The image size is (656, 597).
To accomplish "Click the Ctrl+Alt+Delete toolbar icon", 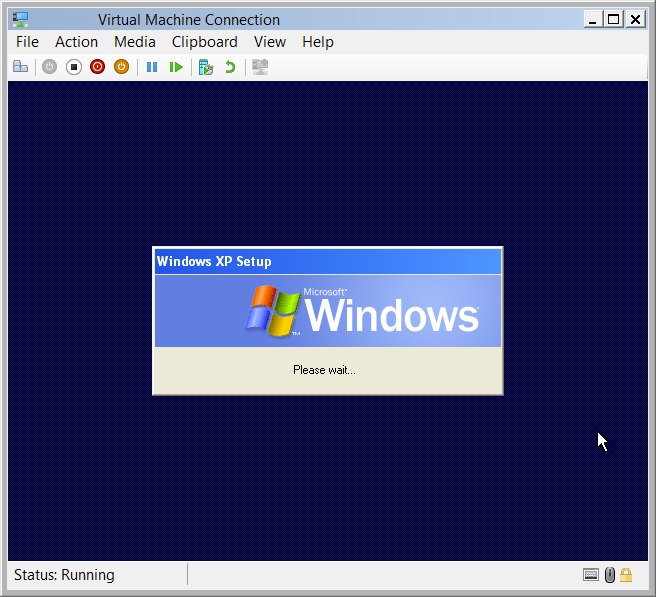I will point(20,67).
